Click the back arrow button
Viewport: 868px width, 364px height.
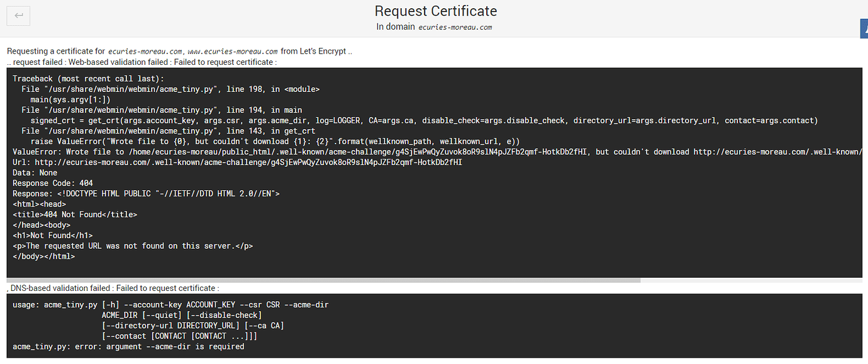(18, 15)
